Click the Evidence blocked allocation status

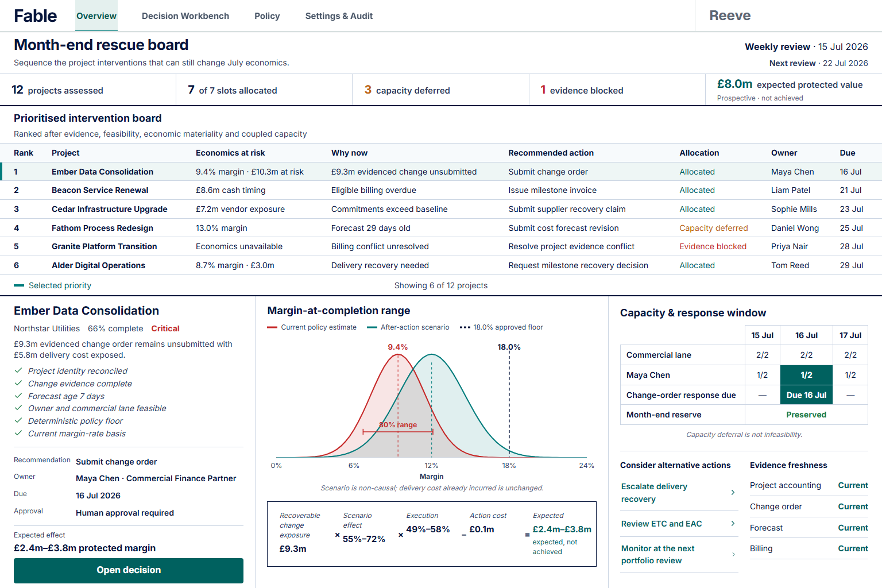pos(713,246)
